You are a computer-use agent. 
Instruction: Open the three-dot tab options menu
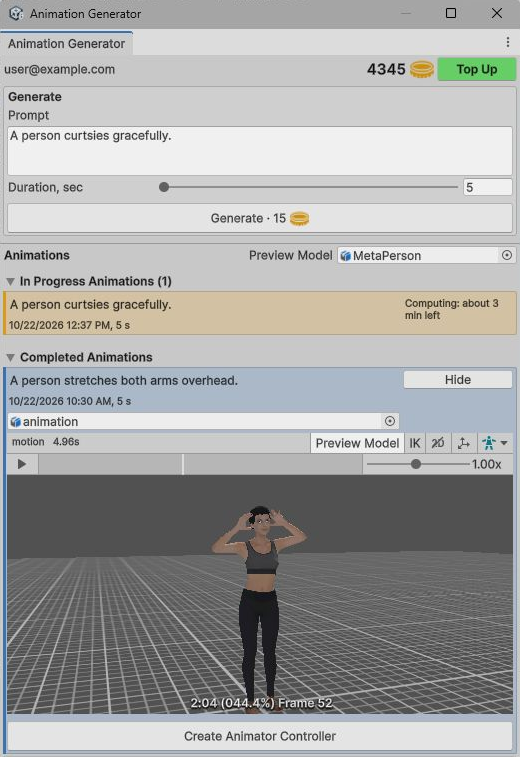coord(507,42)
